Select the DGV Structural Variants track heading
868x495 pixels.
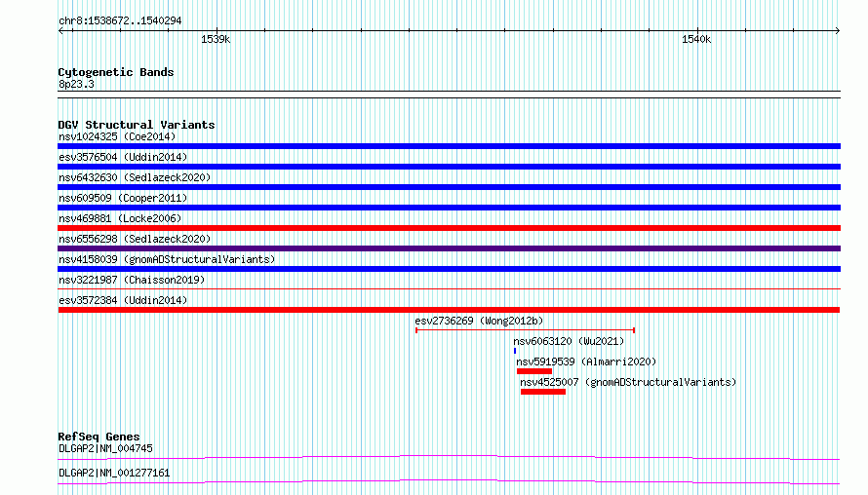[137, 125]
